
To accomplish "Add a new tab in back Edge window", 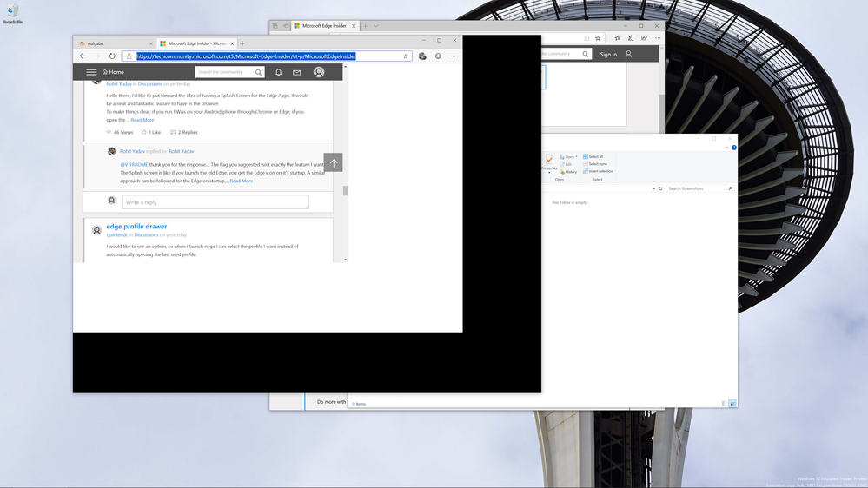I will pyautogui.click(x=365, y=25).
